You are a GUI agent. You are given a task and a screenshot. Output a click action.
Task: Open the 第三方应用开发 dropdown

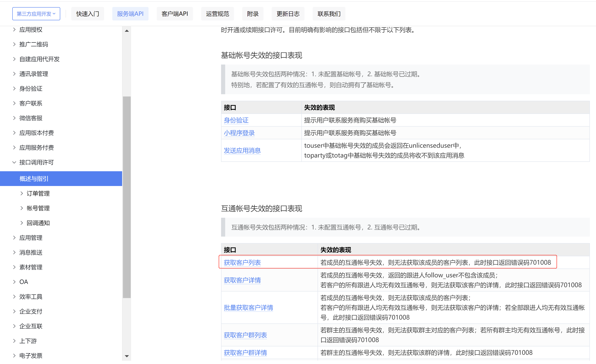point(36,14)
